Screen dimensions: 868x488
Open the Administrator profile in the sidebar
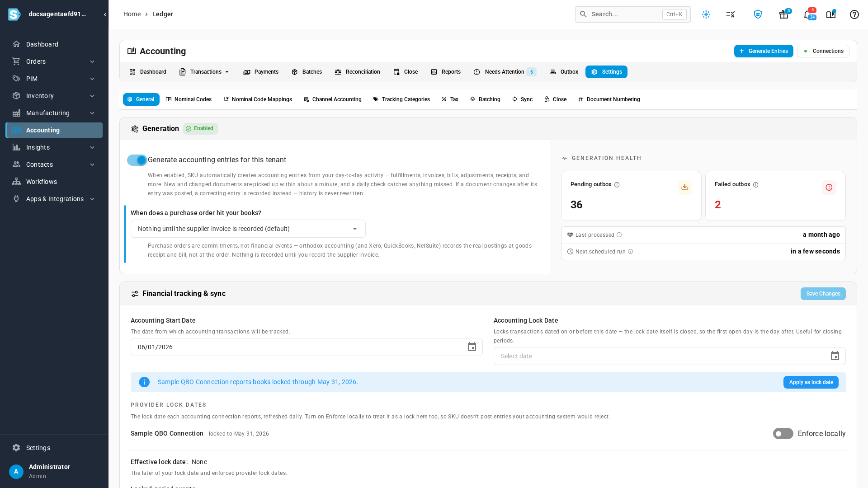pyautogui.click(x=54, y=471)
